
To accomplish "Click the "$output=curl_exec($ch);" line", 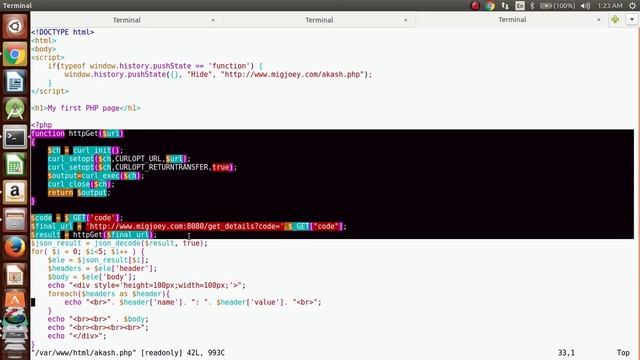I will pyautogui.click(x=96, y=176).
